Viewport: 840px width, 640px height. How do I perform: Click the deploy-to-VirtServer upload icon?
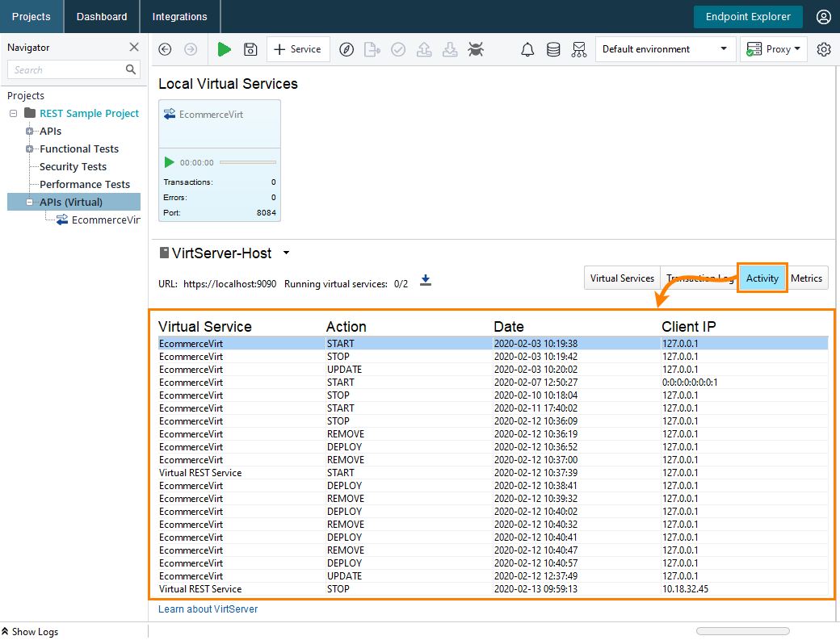click(424, 49)
